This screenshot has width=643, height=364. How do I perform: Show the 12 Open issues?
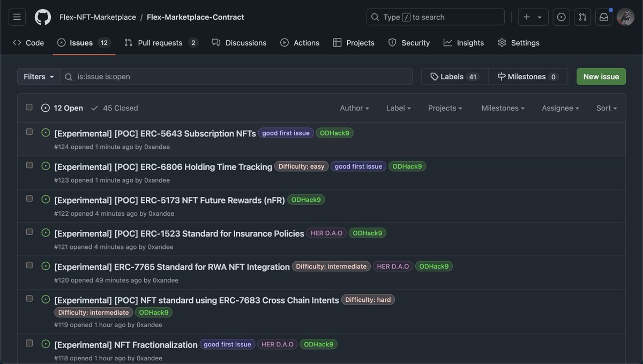point(62,108)
